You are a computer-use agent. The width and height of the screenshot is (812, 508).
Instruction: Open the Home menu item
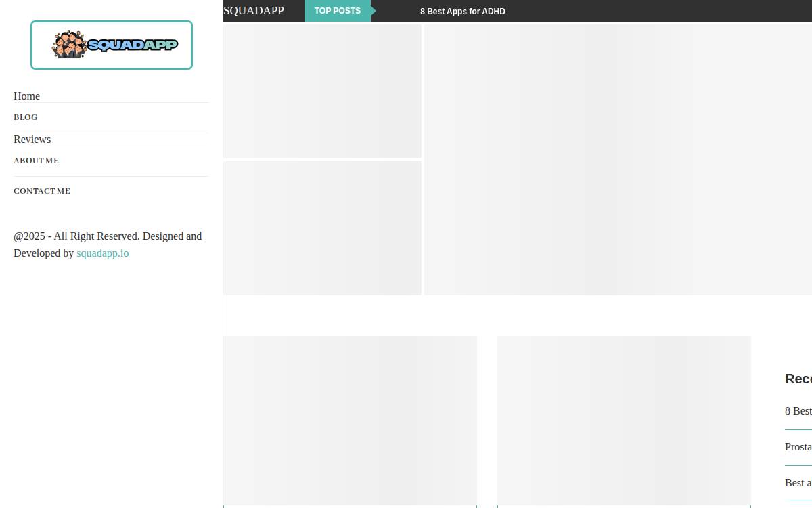(26, 96)
